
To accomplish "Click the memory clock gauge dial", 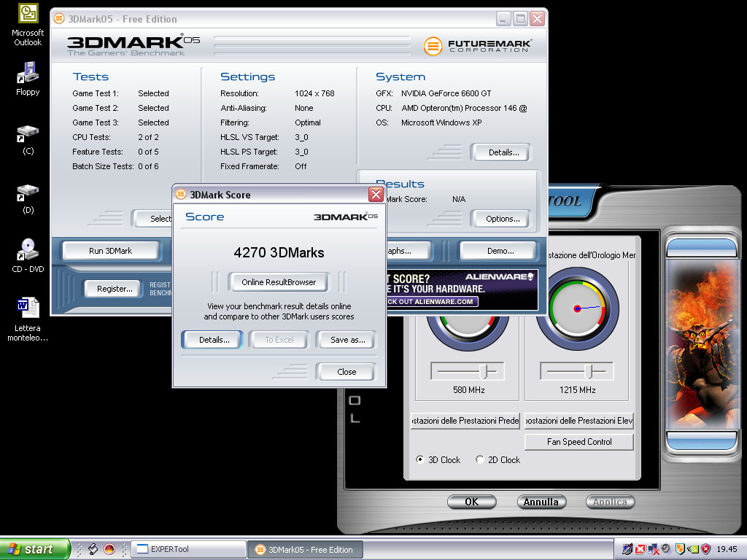I will pos(577,308).
